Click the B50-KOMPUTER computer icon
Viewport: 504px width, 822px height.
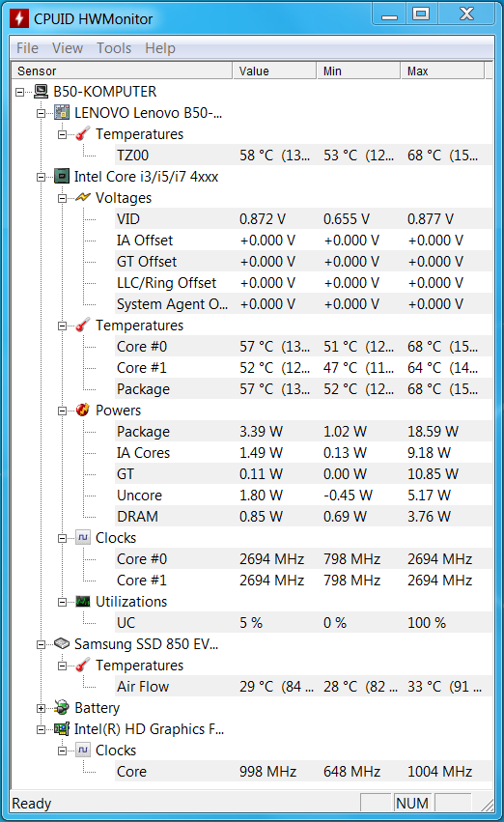click(x=41, y=92)
